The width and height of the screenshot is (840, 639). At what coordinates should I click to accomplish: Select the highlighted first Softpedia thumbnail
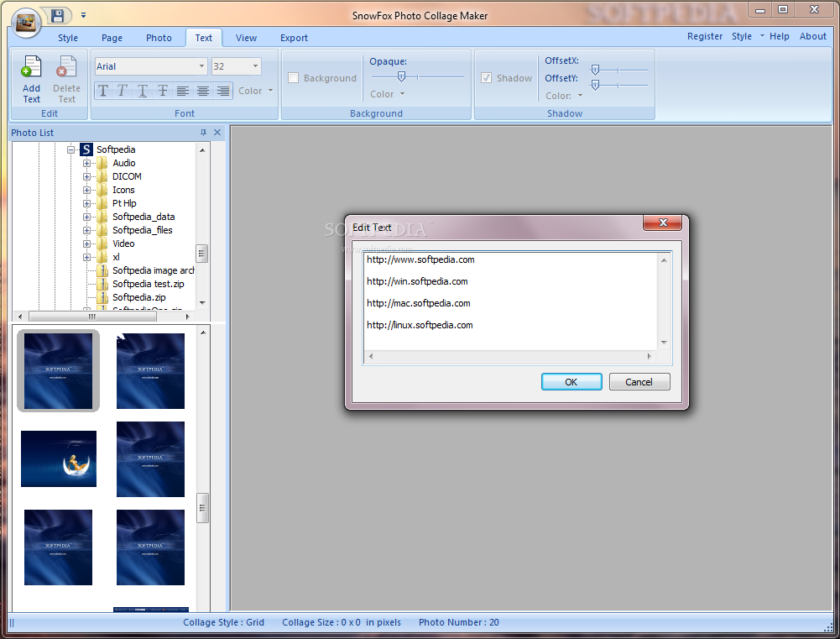[x=59, y=370]
